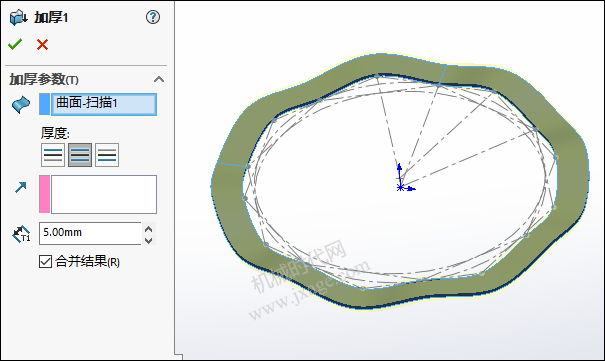Increase thickness with up spinner arrow
This screenshot has height=361, width=605.
(149, 229)
